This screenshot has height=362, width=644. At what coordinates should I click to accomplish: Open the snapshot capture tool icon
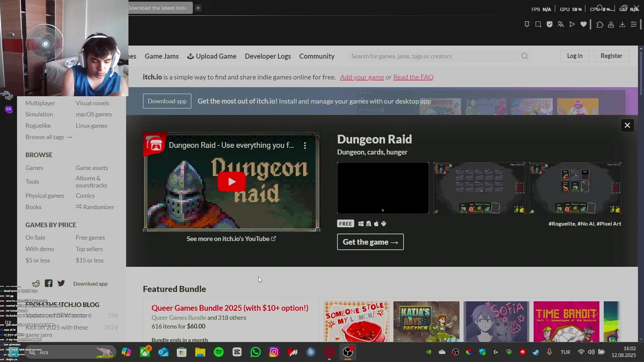click(538, 24)
